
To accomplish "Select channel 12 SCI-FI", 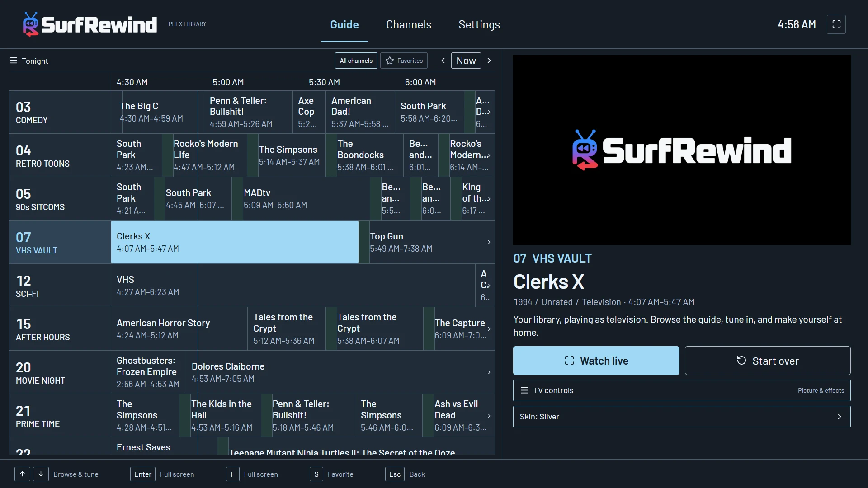I will (60, 286).
